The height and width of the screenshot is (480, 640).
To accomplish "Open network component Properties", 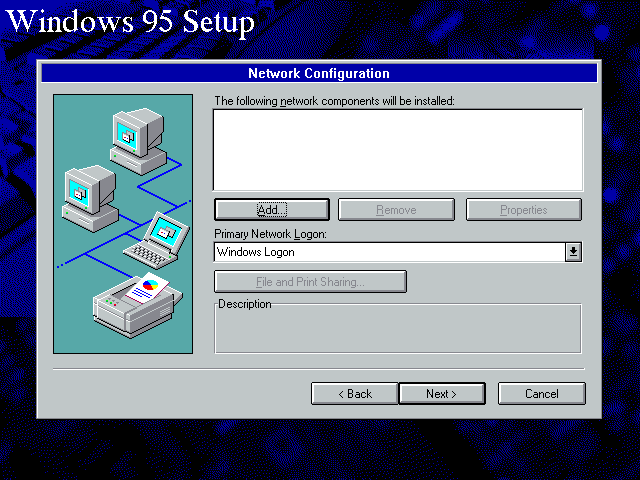I will [524, 210].
